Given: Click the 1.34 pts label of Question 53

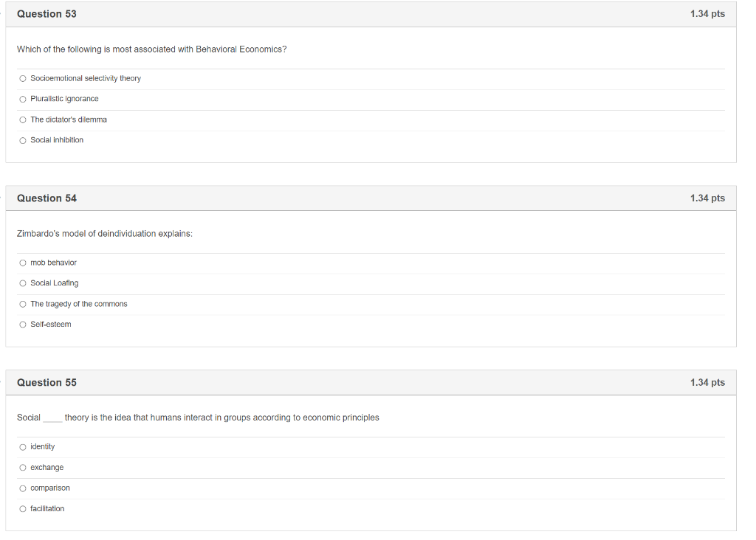Looking at the screenshot, I should point(707,14).
